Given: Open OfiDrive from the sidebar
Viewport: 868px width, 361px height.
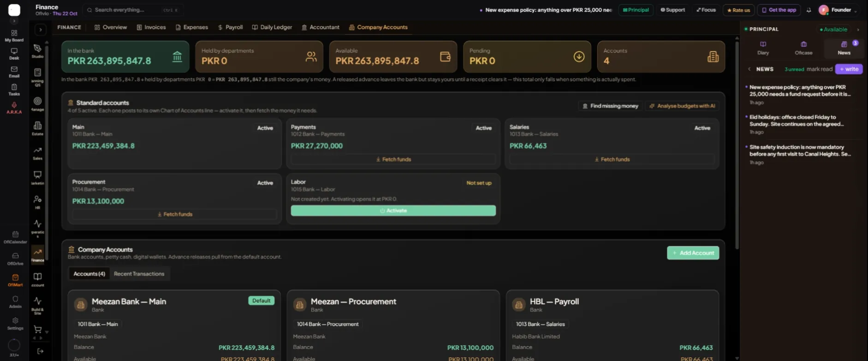Looking at the screenshot, I should [15, 259].
